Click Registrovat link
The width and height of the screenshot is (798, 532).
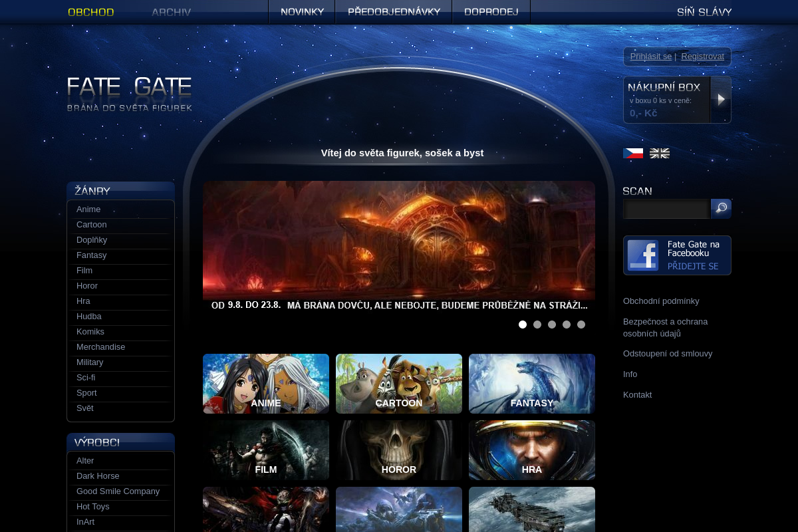(702, 57)
